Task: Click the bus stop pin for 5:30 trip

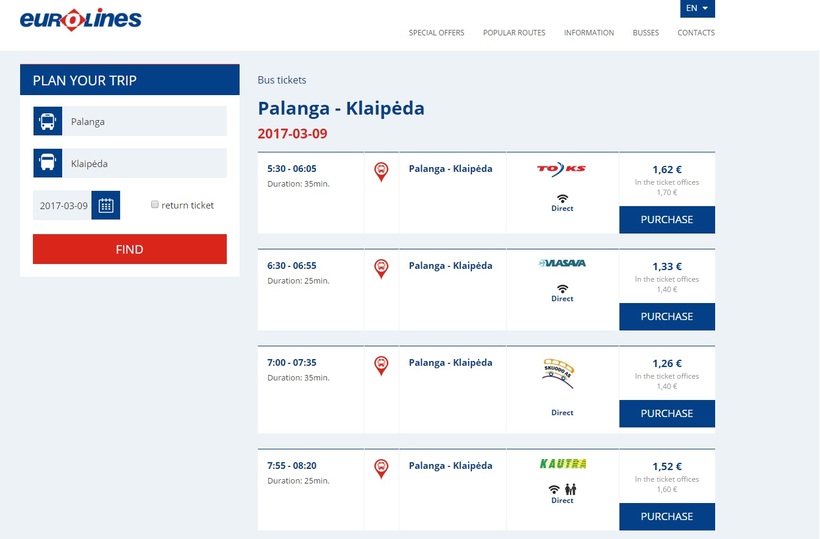Action: point(381,172)
